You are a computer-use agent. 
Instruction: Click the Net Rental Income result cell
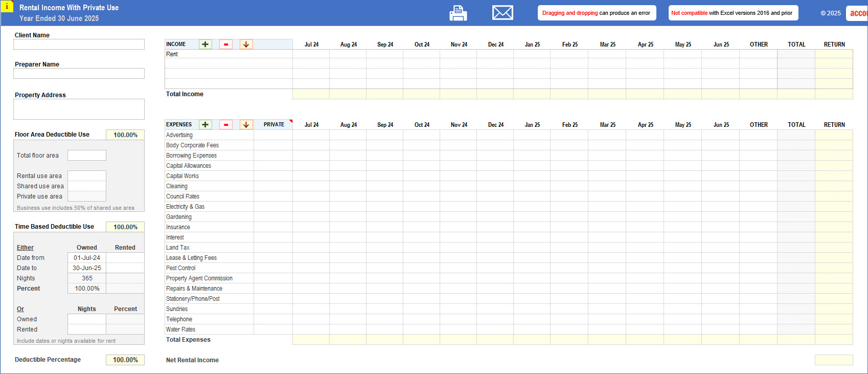[834, 360]
